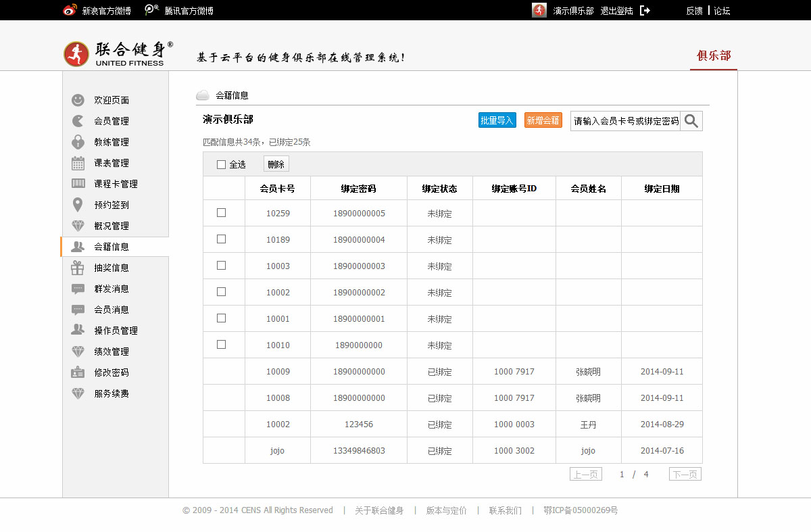Focus the member card number search field
Viewport: 811px width, 532px height.
coord(625,121)
